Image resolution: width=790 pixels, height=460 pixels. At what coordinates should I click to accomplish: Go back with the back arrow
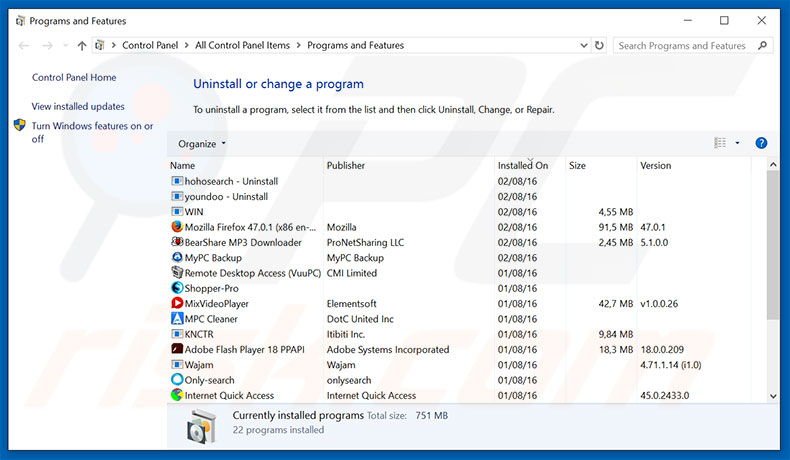(24, 45)
